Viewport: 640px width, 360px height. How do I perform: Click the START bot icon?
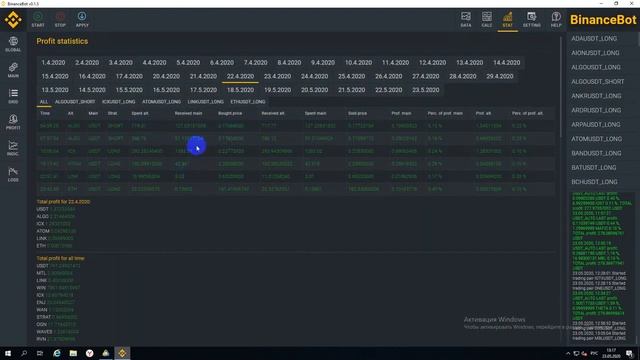point(38,19)
